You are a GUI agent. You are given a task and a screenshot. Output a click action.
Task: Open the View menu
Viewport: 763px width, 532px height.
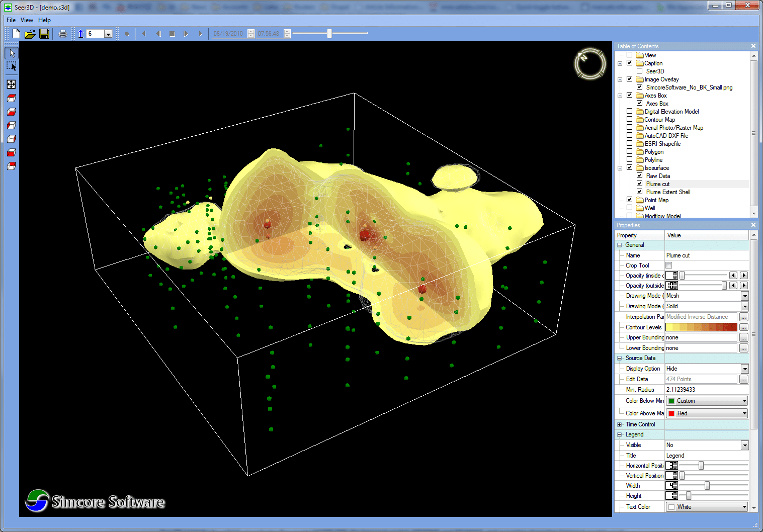27,20
